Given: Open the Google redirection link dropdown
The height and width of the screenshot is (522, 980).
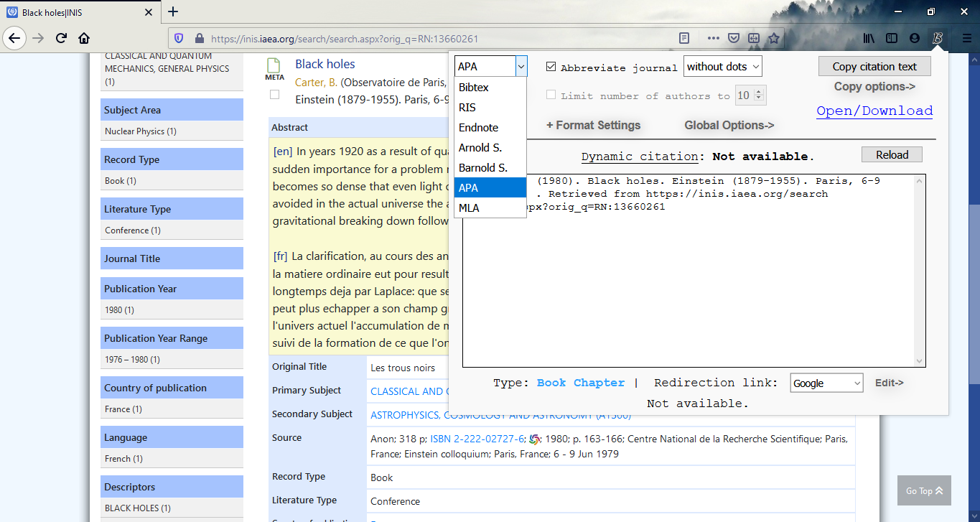Looking at the screenshot, I should coord(826,383).
